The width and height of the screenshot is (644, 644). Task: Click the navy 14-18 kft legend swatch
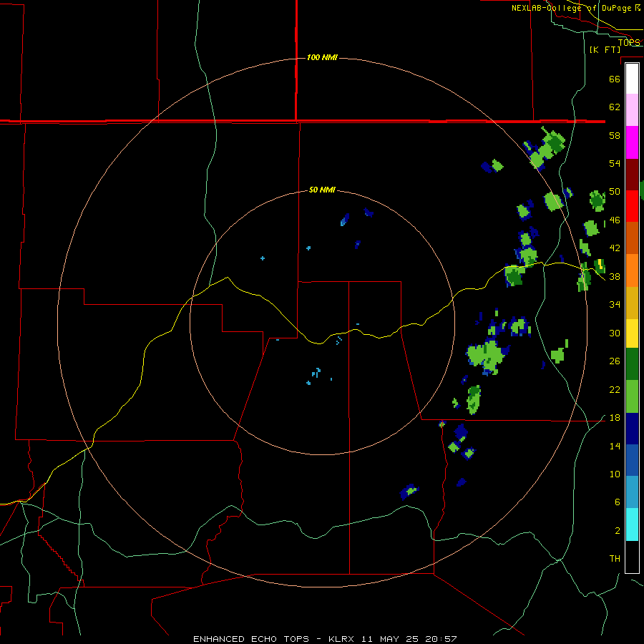coord(632,429)
